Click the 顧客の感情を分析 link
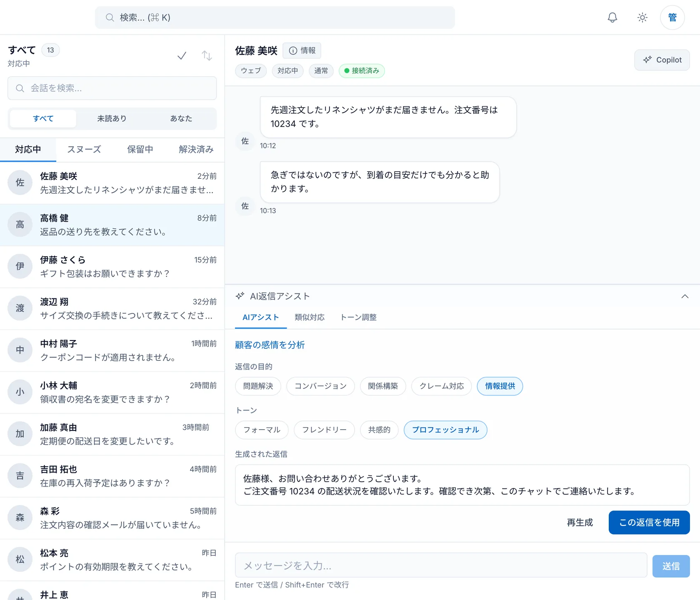The height and width of the screenshot is (600, 700). pyautogui.click(x=270, y=345)
